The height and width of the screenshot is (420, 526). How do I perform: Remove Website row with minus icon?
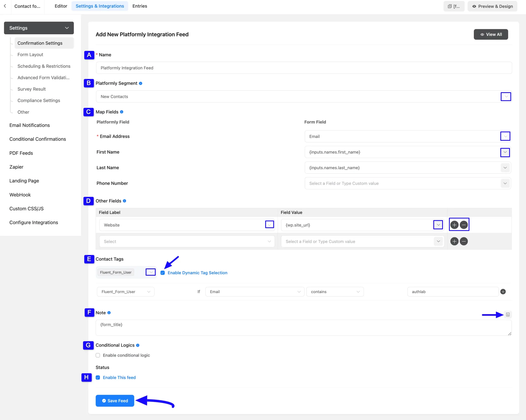pos(464,225)
